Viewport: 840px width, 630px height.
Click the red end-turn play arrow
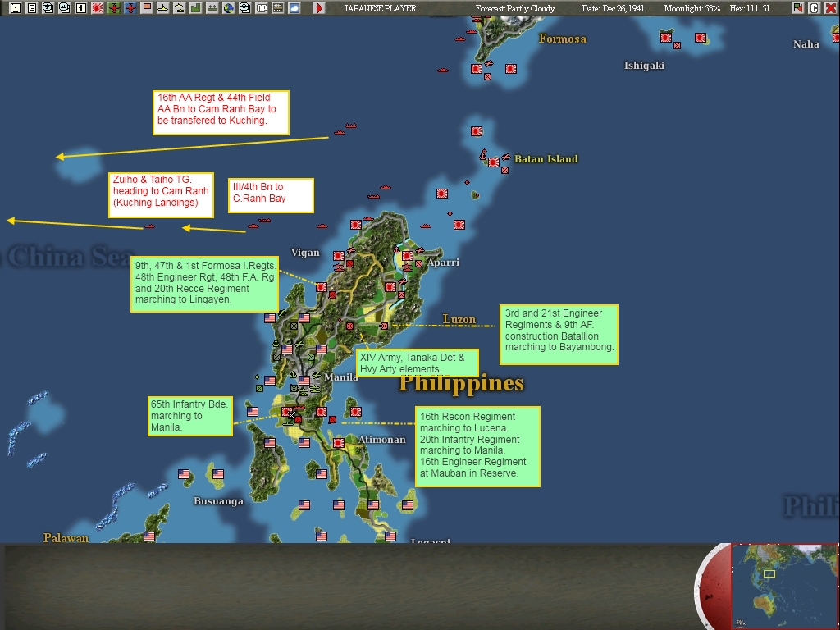click(x=319, y=8)
